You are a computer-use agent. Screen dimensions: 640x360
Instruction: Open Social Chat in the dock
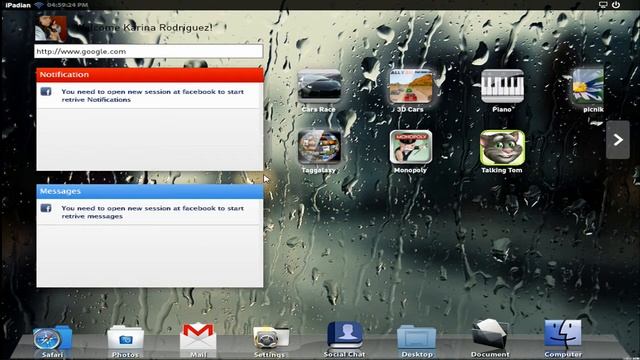345,336
